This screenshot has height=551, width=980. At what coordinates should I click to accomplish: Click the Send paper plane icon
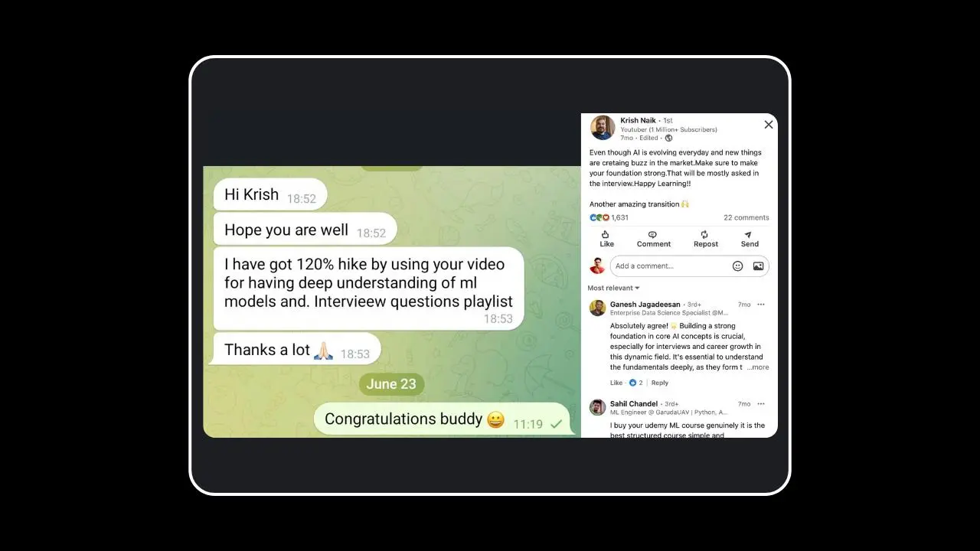(748, 234)
